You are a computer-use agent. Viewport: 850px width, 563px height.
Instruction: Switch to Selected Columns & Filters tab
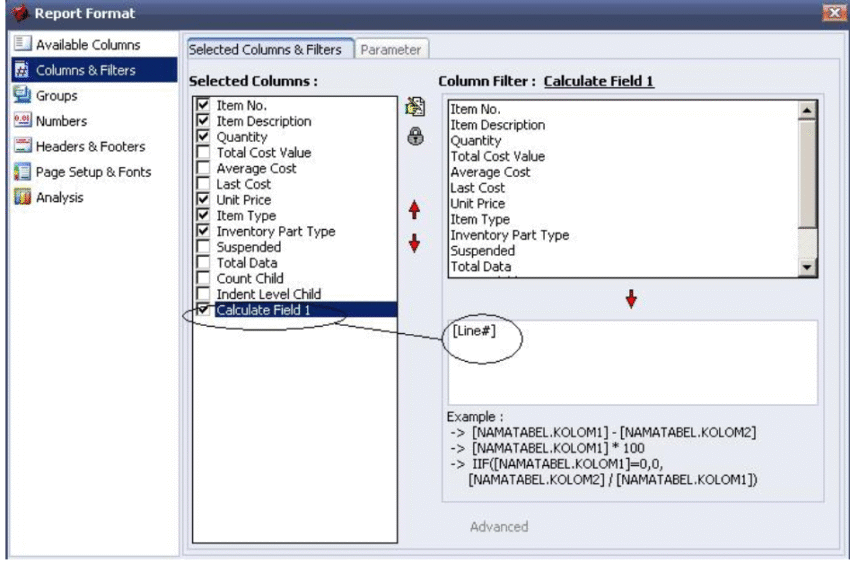[269, 49]
